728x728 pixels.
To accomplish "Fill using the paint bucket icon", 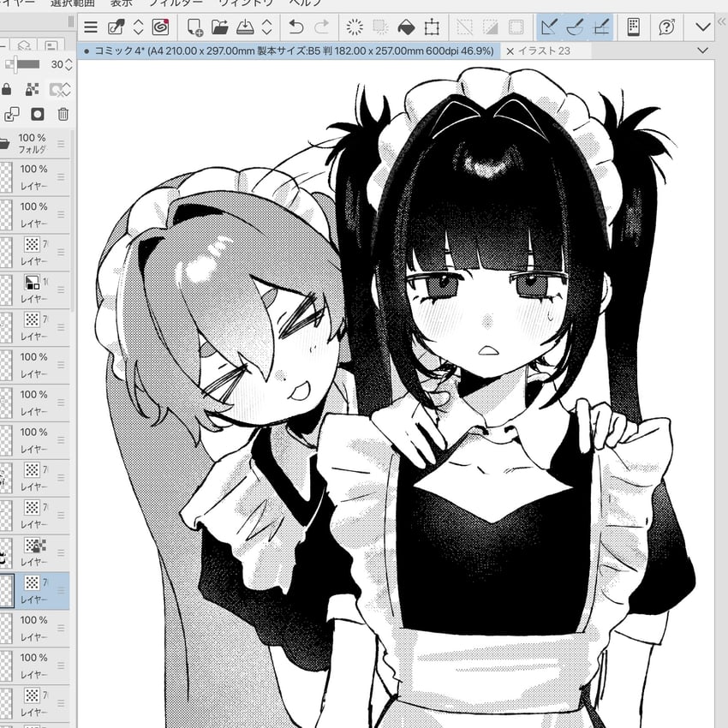I will [406, 27].
